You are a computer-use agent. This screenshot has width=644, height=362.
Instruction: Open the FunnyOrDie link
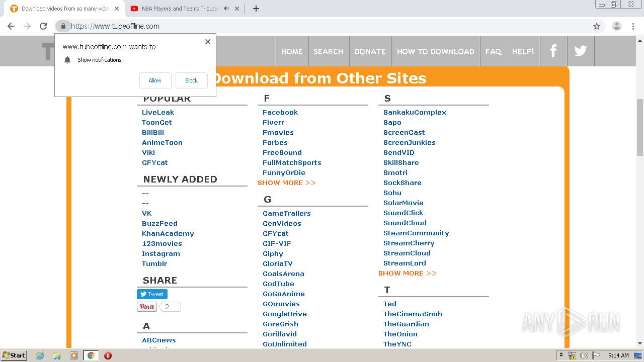[284, 172]
